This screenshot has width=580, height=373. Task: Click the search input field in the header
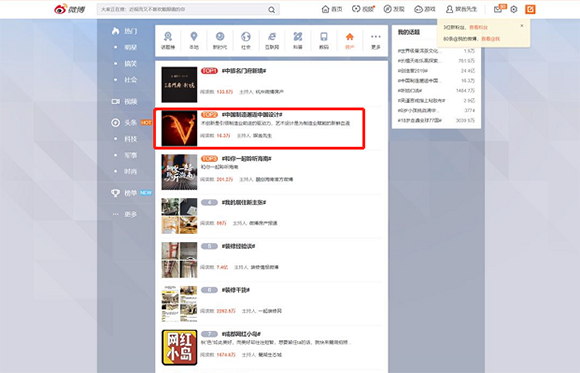point(183,10)
